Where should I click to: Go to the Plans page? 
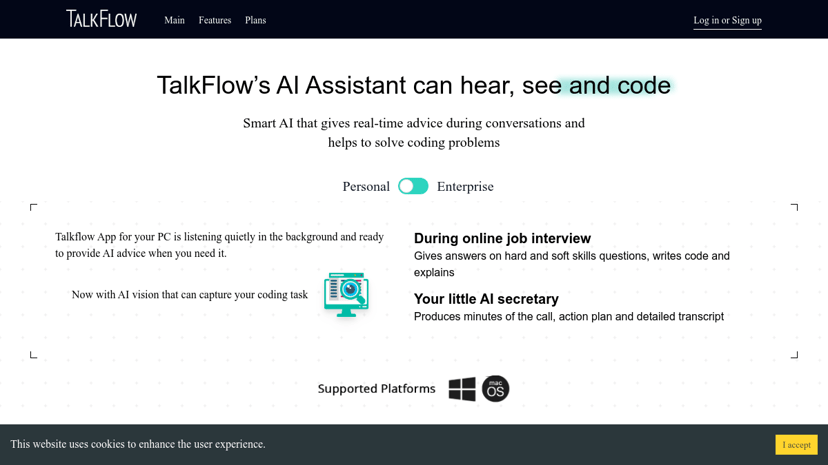256,20
